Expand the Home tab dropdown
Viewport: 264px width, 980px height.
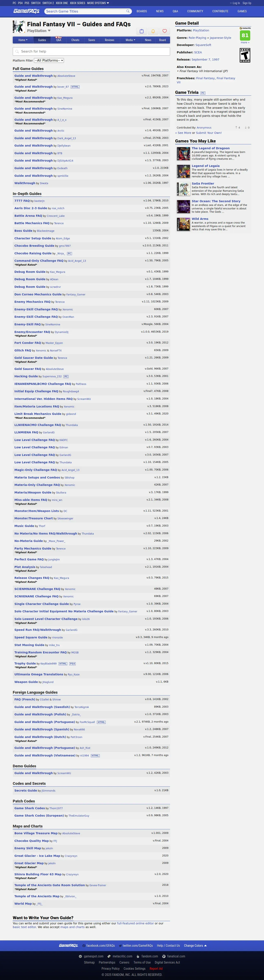pos(23,40)
